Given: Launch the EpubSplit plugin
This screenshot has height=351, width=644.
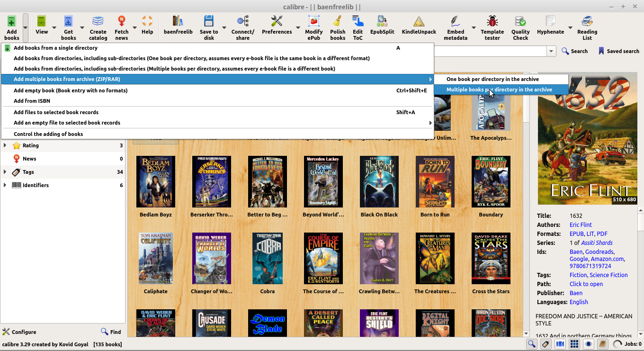Looking at the screenshot, I should (382, 22).
